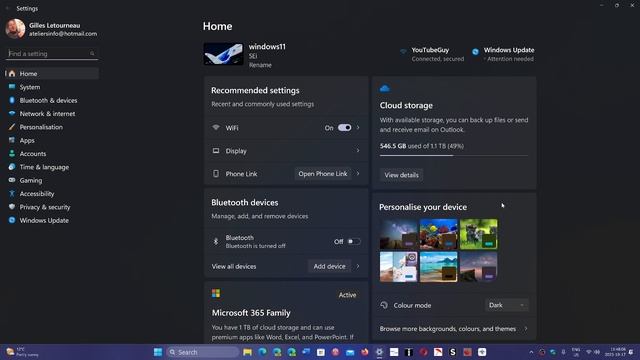The height and width of the screenshot is (360, 640).
Task: Expand the Display row chevron
Action: tap(358, 151)
